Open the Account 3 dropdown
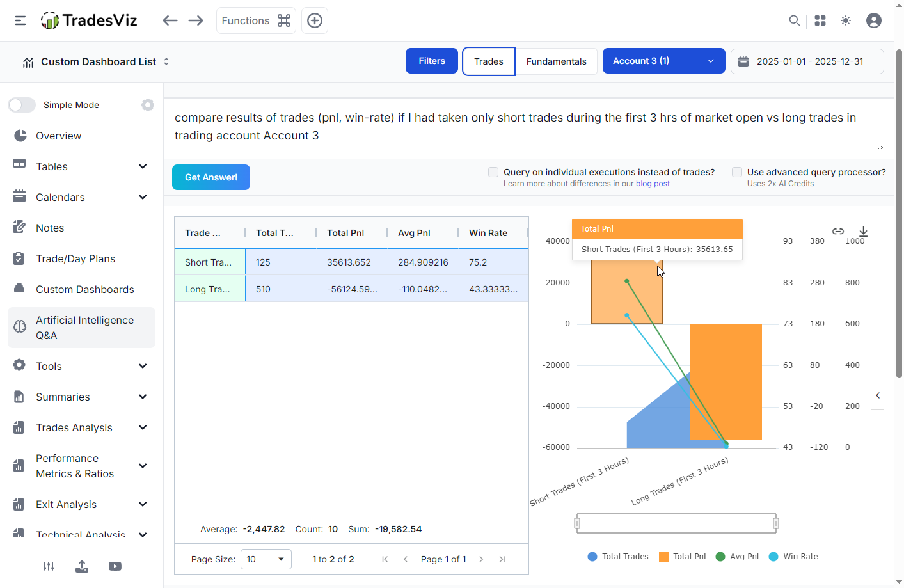The height and width of the screenshot is (588, 904). pos(663,61)
